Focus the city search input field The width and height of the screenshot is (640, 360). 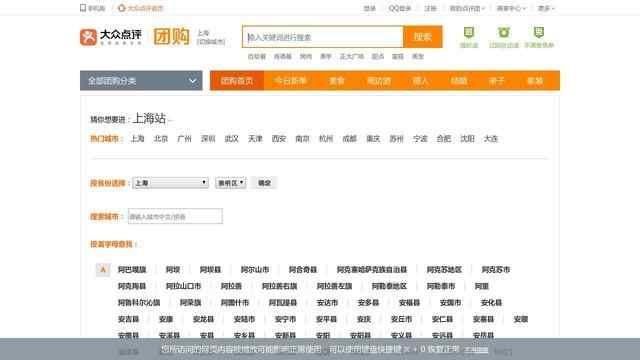pos(175,216)
